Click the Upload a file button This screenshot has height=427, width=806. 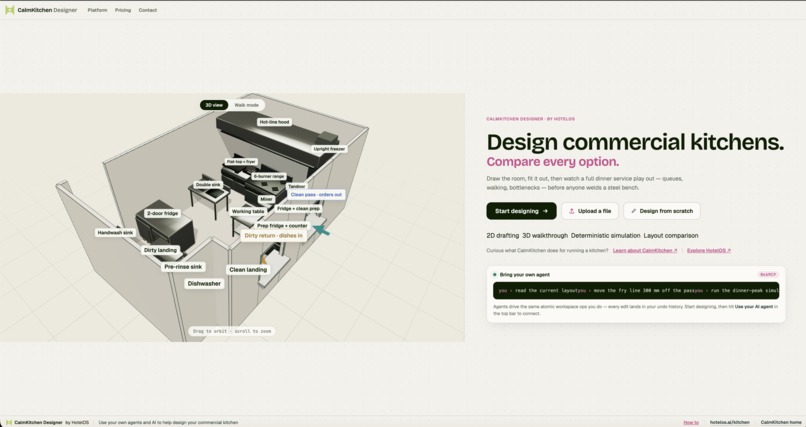pyautogui.click(x=590, y=211)
